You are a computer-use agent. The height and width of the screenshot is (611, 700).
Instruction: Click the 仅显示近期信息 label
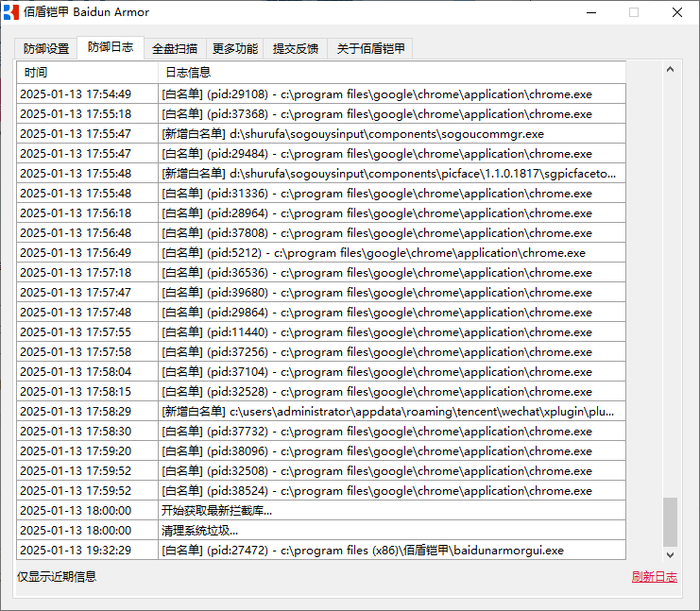[x=57, y=576]
